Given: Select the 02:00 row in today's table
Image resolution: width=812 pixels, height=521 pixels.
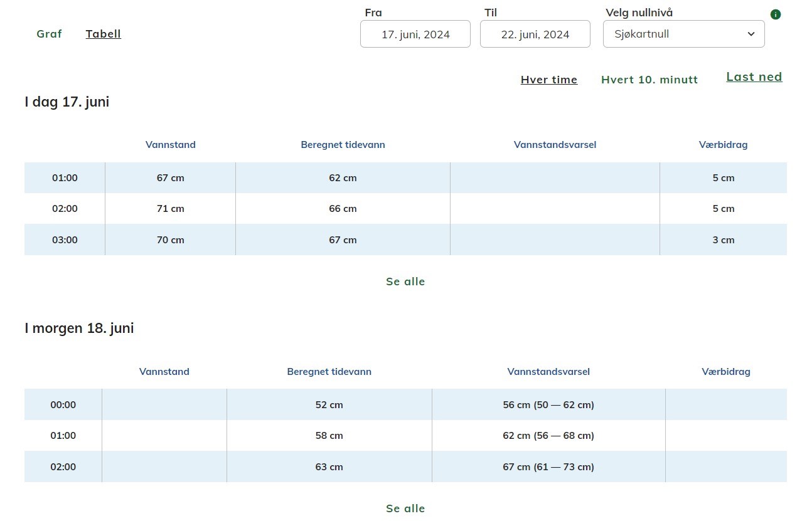Looking at the screenshot, I should [65, 209].
